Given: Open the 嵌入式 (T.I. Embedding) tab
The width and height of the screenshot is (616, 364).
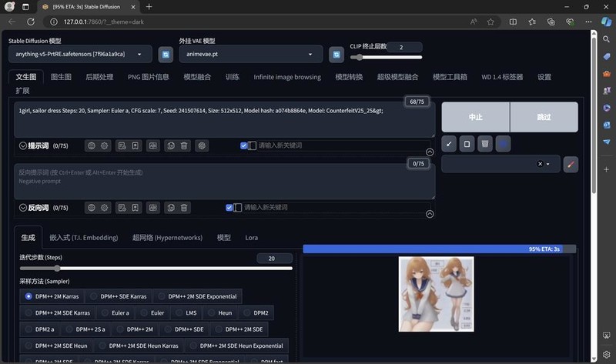Looking at the screenshot, I should 84,238.
